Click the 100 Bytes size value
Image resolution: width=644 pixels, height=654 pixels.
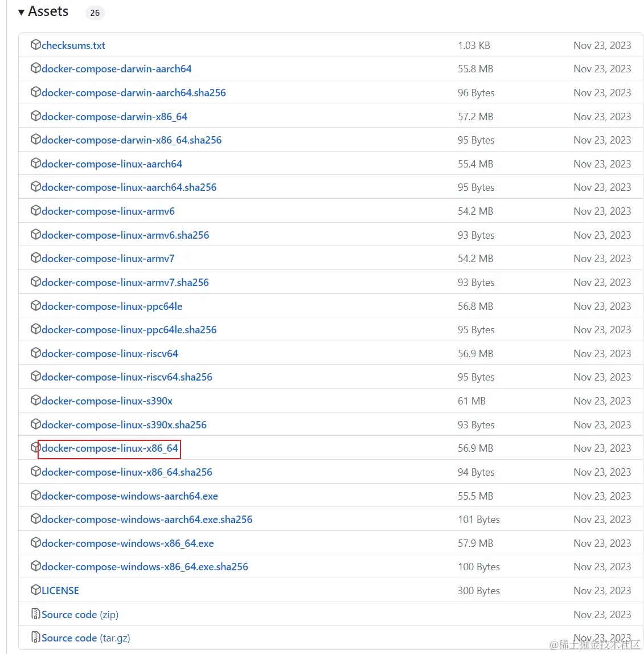click(x=479, y=567)
